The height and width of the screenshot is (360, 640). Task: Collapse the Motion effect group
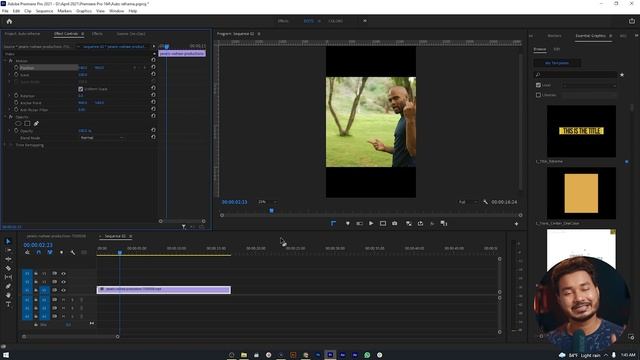tap(5, 61)
